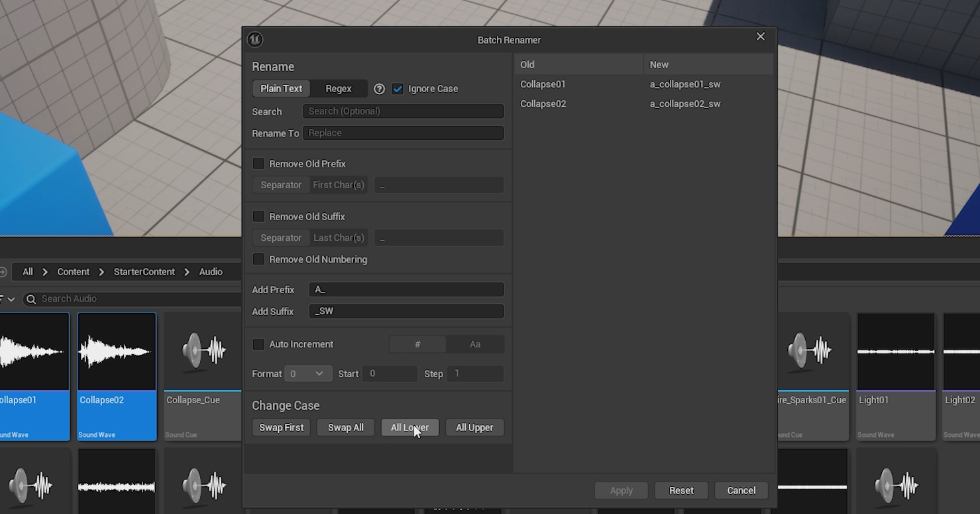Image resolution: width=980 pixels, height=514 pixels.
Task: Click the Apply button
Action: (x=622, y=491)
